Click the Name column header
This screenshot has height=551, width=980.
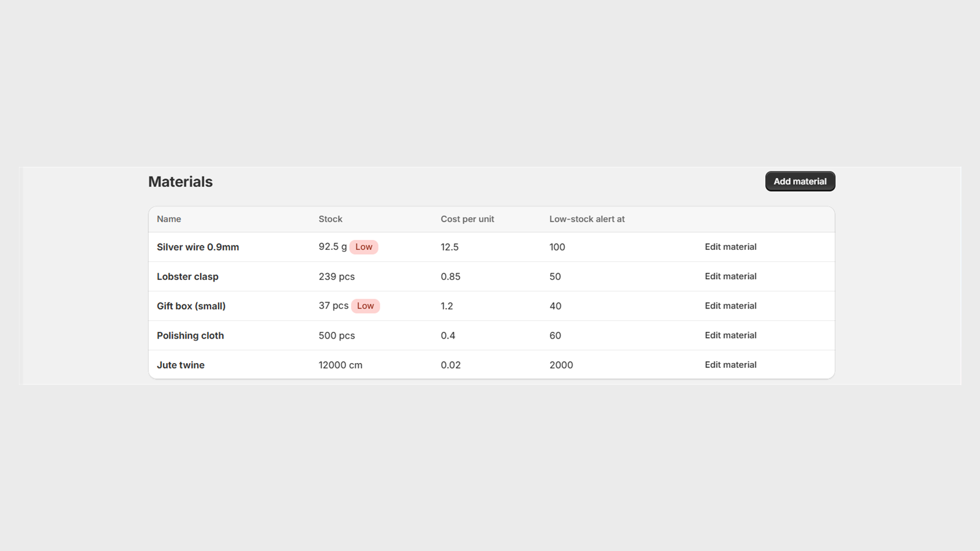pyautogui.click(x=169, y=219)
